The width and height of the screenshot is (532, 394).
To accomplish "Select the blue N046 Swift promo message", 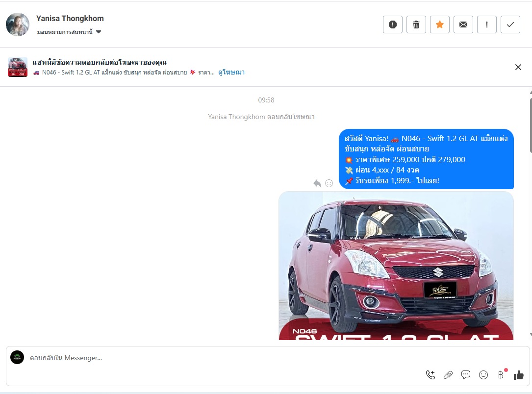I will (426, 159).
